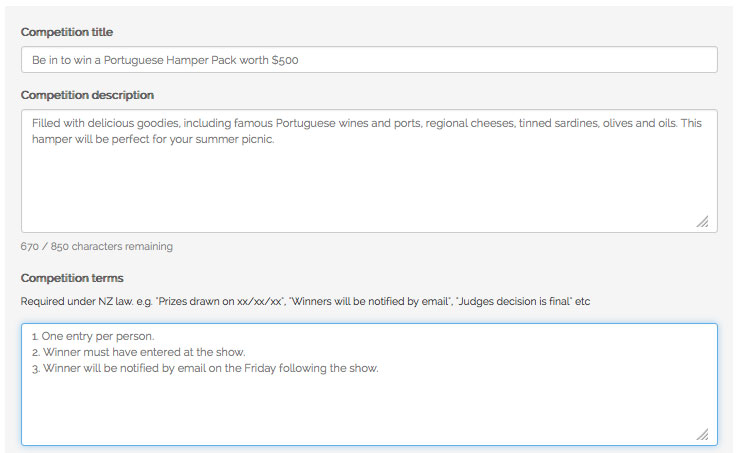739x453 pixels.
Task: Click the resize handle of terms textarea
Action: click(x=702, y=434)
